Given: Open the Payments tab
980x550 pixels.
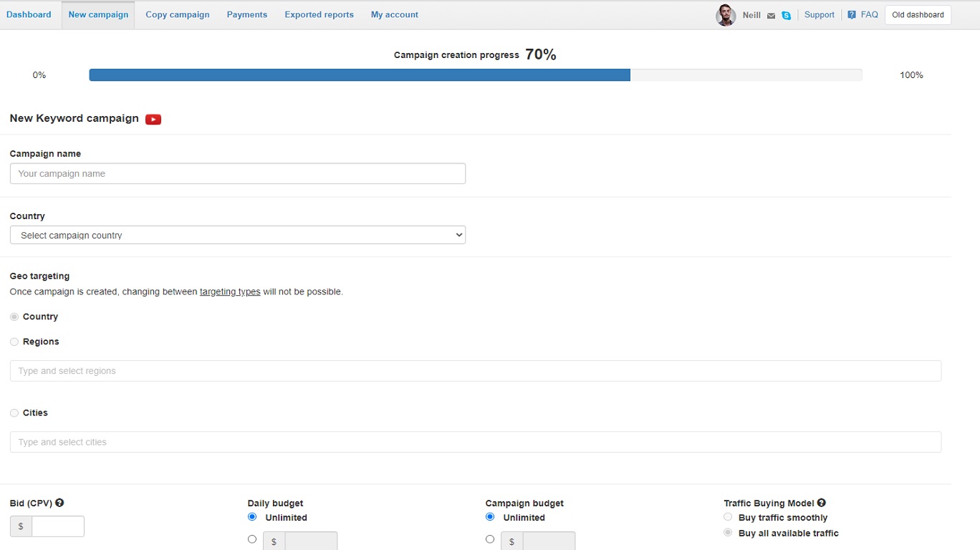Looking at the screenshot, I should 247,14.
